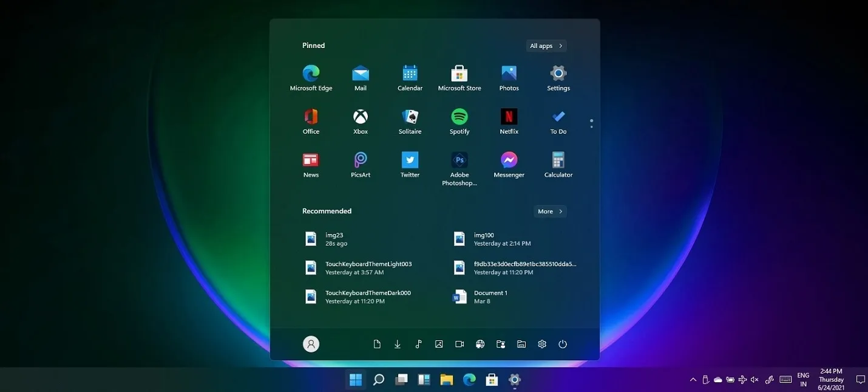
Task: Open the Messenger app
Action: point(509,165)
